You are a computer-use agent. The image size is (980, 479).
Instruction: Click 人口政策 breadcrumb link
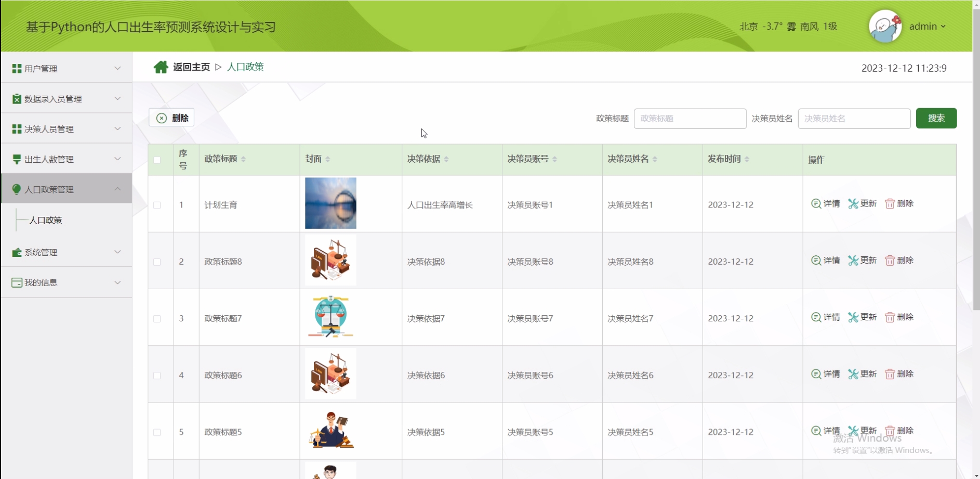click(x=245, y=67)
